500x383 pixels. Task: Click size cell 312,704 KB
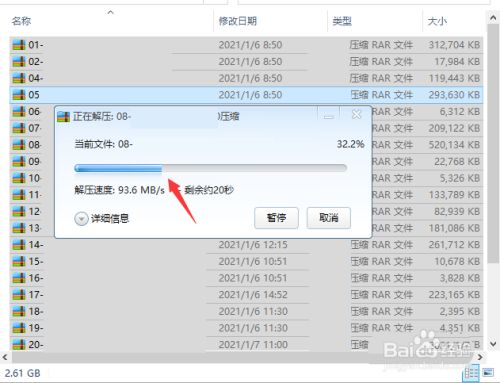[454, 45]
